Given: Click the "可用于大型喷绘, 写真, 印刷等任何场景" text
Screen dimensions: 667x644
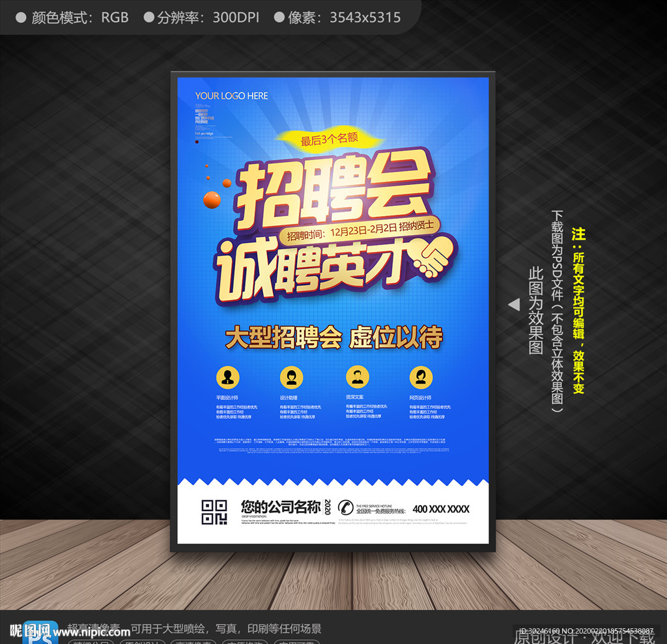Looking at the screenshot, I should (226, 628).
